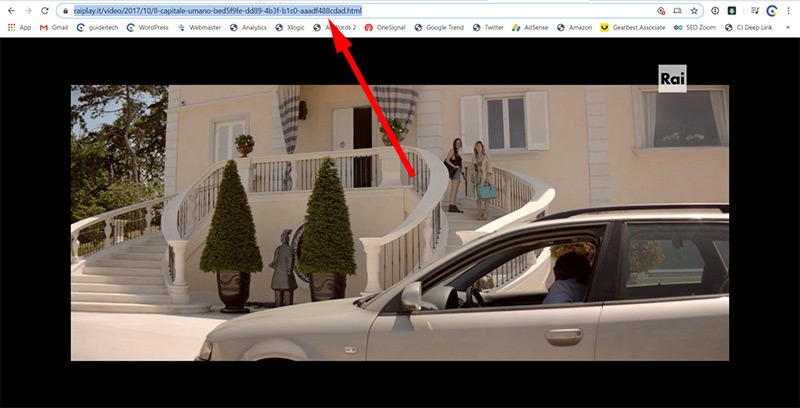Open the AdSense bookmark
The image size is (800, 408).
pyautogui.click(x=530, y=28)
